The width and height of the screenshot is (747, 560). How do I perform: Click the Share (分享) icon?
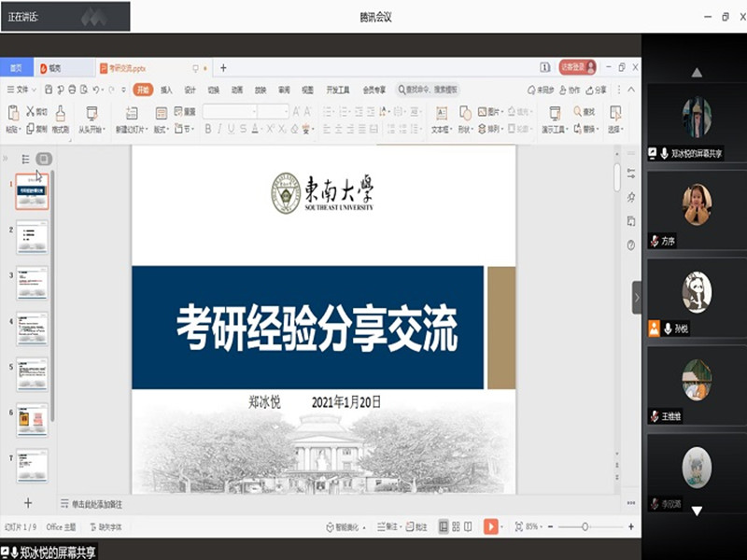[596, 90]
